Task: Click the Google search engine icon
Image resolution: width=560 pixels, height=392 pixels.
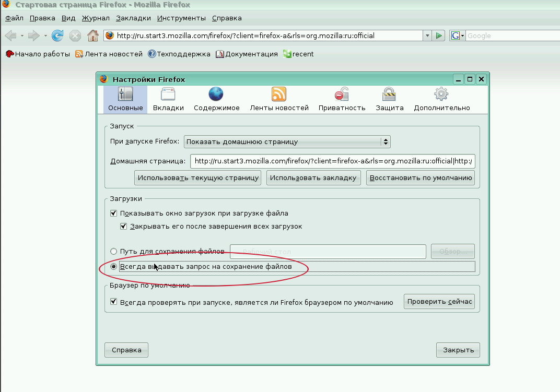Action: pyautogui.click(x=456, y=35)
